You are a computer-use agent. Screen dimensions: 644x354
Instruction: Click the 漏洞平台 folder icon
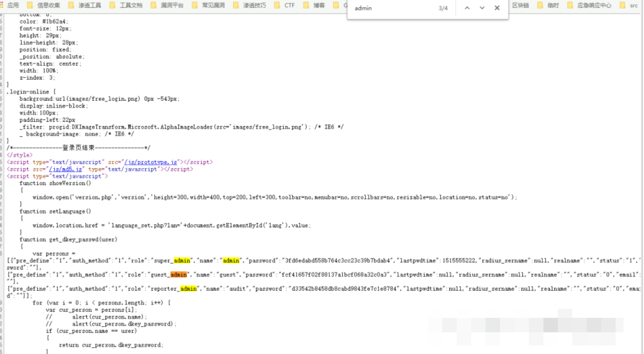pyautogui.click(x=154, y=5)
